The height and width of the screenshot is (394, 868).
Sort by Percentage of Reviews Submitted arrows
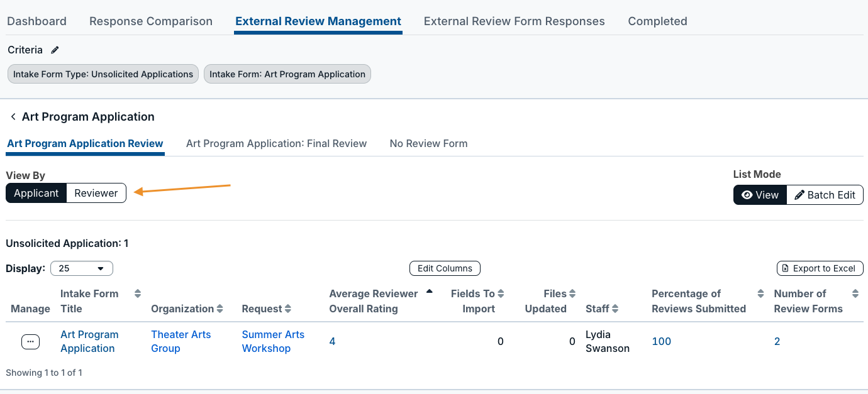point(760,293)
